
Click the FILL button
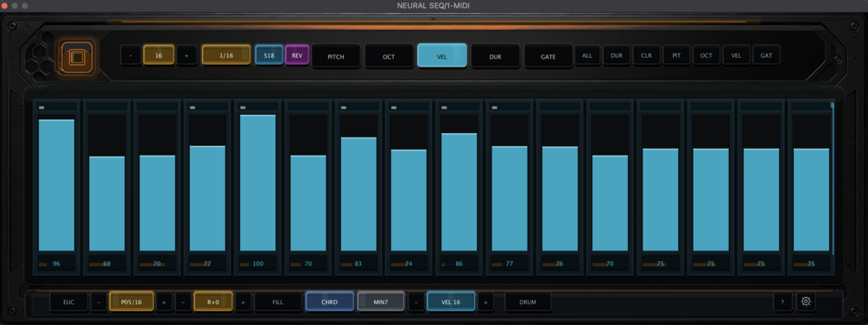tap(278, 302)
